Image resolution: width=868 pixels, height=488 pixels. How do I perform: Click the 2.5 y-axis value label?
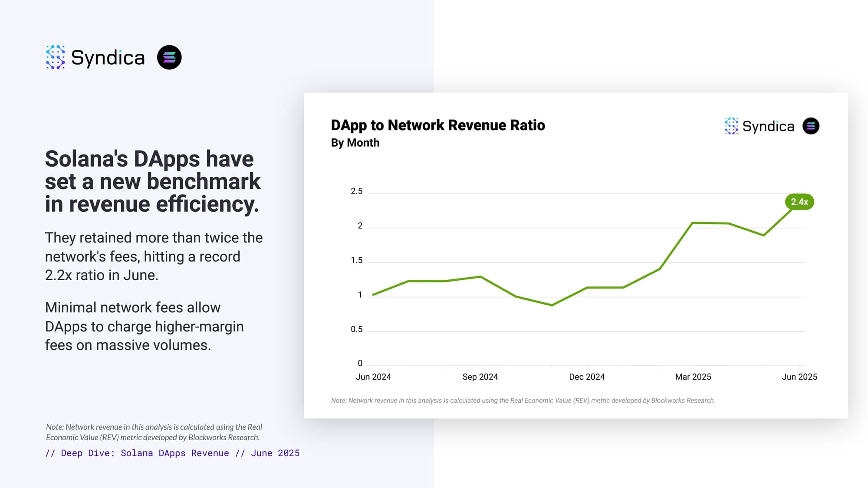(356, 191)
